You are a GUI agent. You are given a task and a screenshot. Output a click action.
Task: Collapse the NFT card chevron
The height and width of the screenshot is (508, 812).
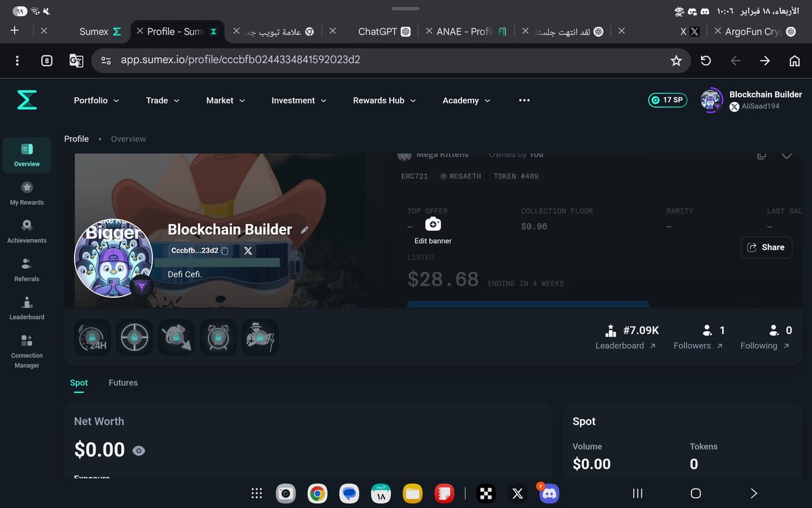coord(786,156)
